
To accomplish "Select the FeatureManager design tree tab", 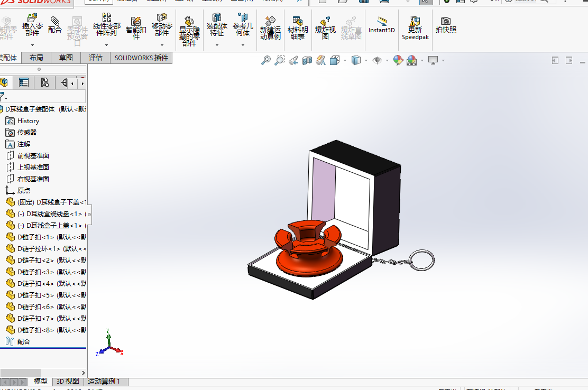I will [5, 82].
